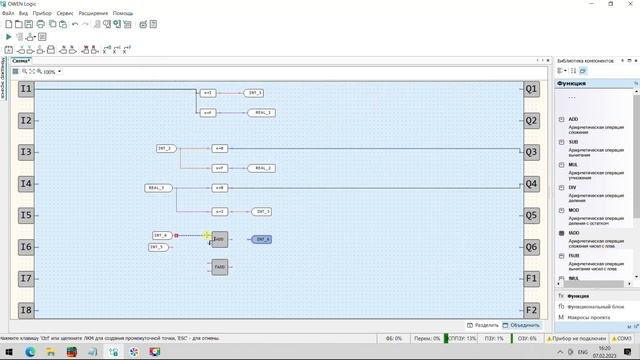Image resolution: width=640 pixels, height=360 pixels.
Task: Click the library vertical scrollbar down arrow
Action: 636,277
